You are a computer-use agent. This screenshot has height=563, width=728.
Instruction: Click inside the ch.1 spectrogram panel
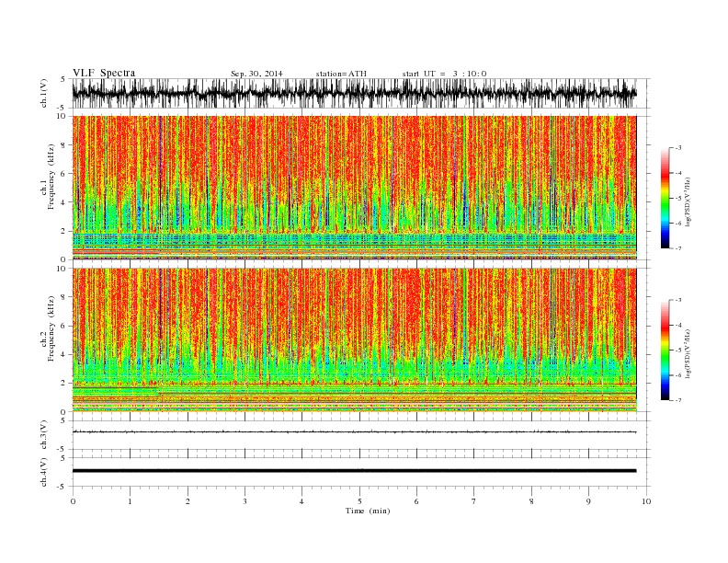pos(354,188)
